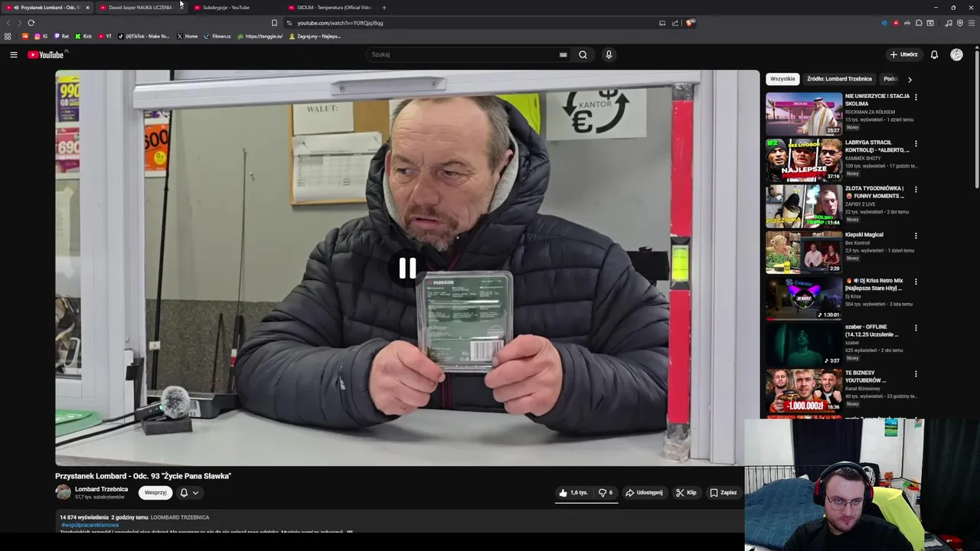Image resolution: width=980 pixels, height=551 pixels.
Task: Open Brave shields lion icon
Action: tap(689, 23)
